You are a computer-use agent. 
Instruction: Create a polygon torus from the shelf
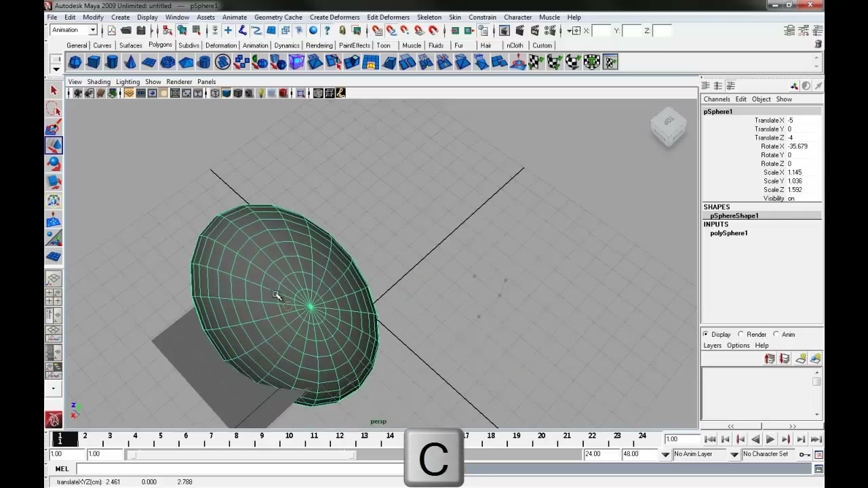pos(167,62)
